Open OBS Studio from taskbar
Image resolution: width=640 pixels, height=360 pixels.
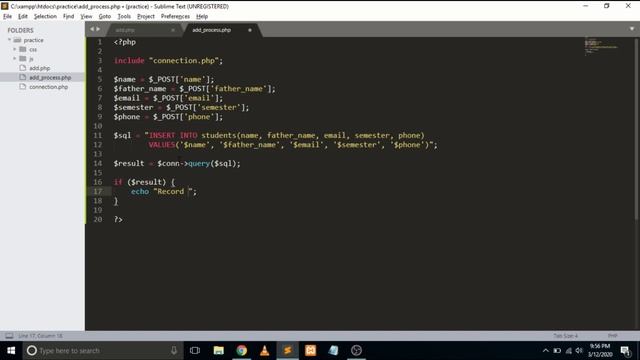click(x=356, y=351)
